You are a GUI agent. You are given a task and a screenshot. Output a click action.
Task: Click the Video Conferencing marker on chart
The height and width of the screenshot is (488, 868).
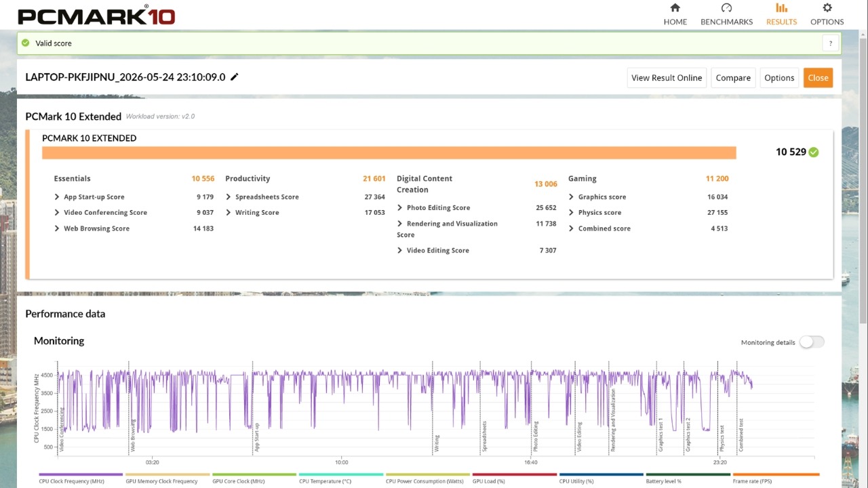[x=62, y=430]
